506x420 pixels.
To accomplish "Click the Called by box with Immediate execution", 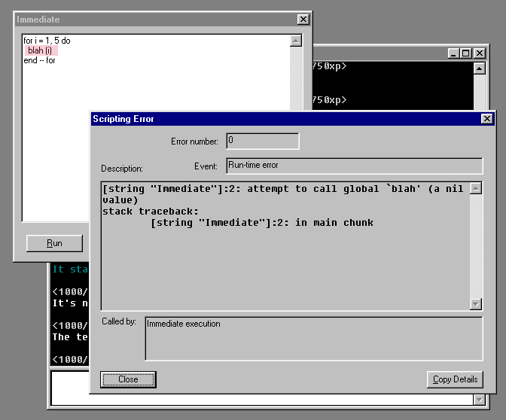I will pos(314,339).
